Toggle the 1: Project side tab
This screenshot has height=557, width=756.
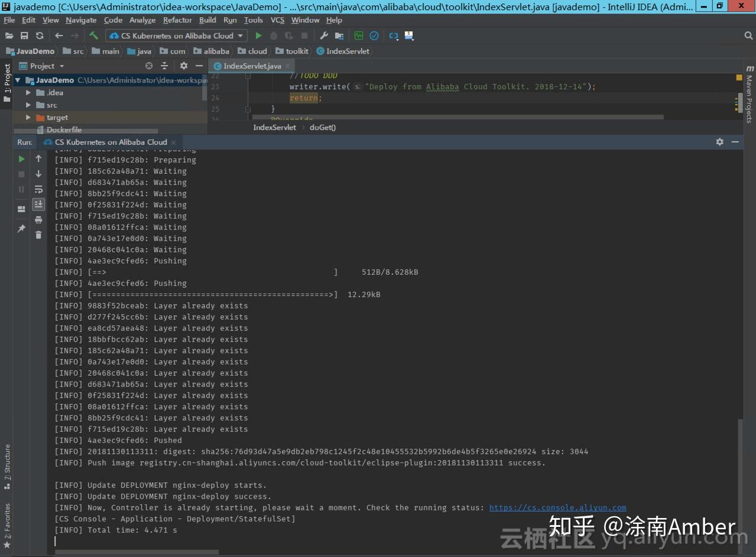pyautogui.click(x=7, y=83)
